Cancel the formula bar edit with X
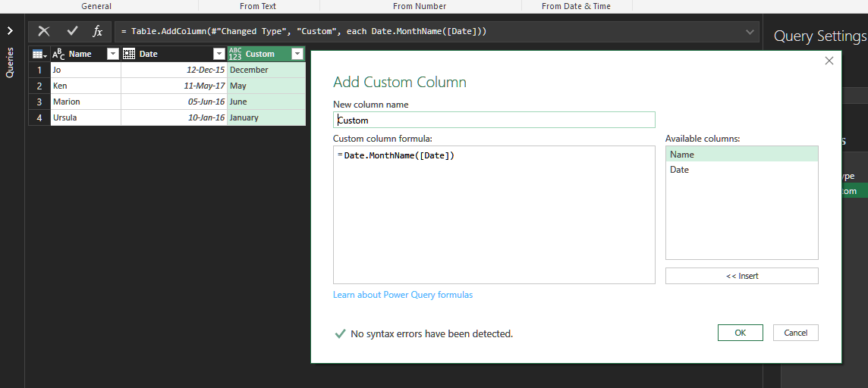Screen dimensions: 868x388 44,32
